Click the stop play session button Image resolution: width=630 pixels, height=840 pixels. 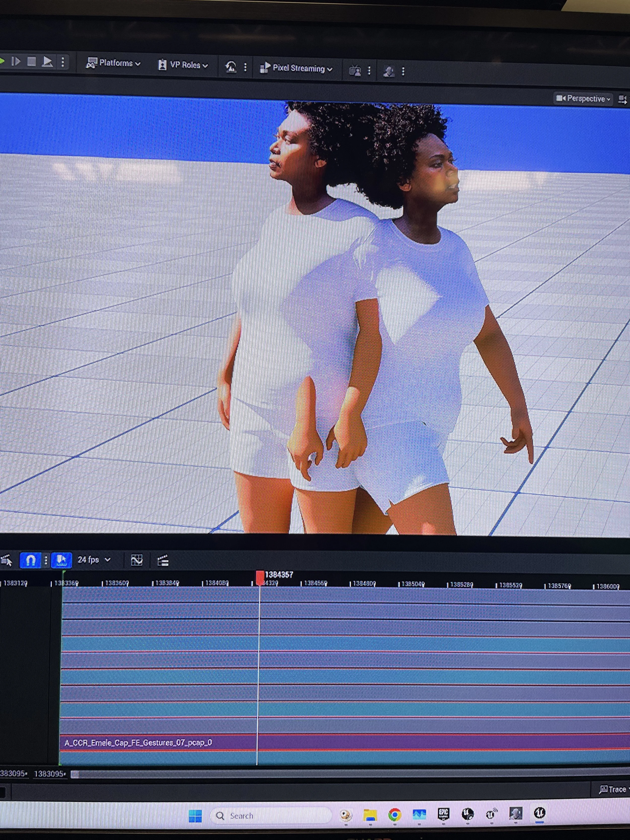click(31, 61)
